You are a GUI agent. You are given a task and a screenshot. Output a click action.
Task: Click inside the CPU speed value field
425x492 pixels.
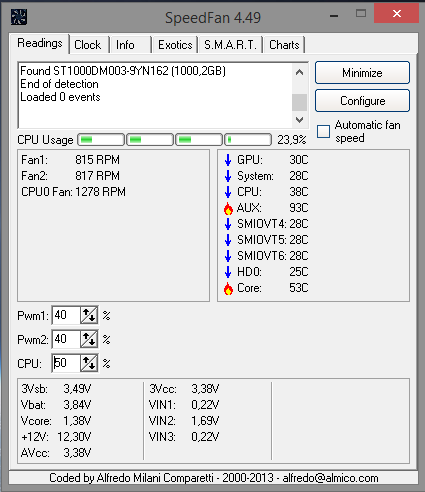tap(66, 363)
